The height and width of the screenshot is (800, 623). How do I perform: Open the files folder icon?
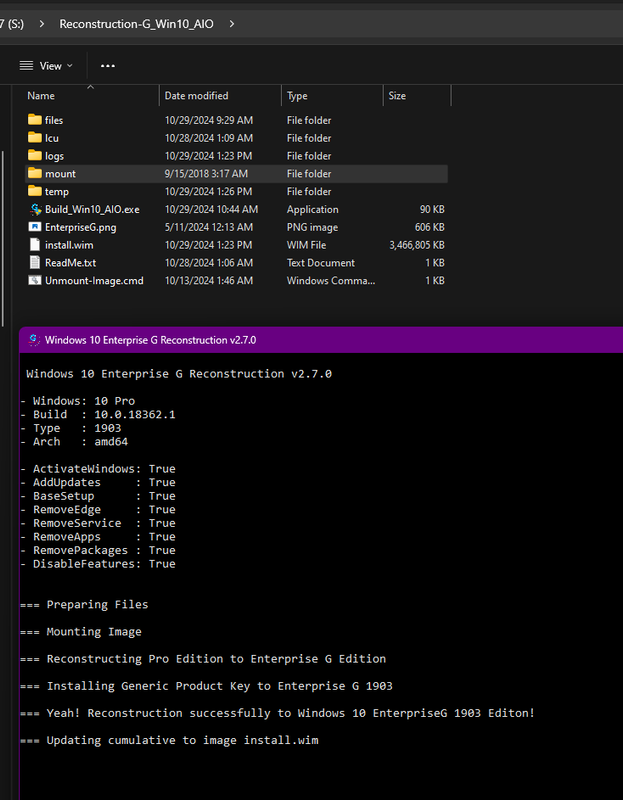[35, 120]
